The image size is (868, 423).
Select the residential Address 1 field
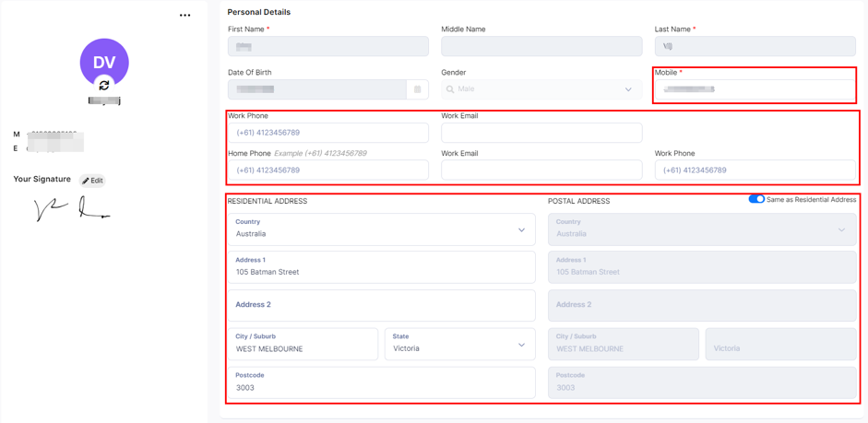point(381,267)
